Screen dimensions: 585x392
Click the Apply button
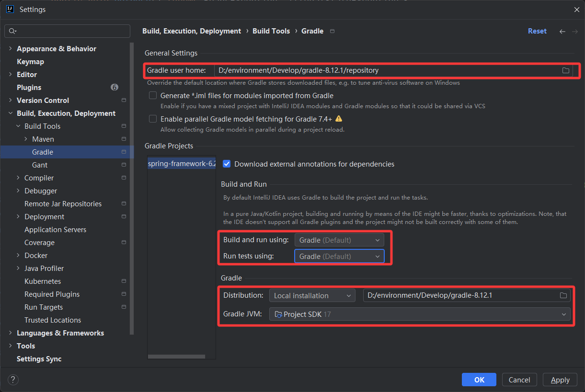(x=560, y=380)
